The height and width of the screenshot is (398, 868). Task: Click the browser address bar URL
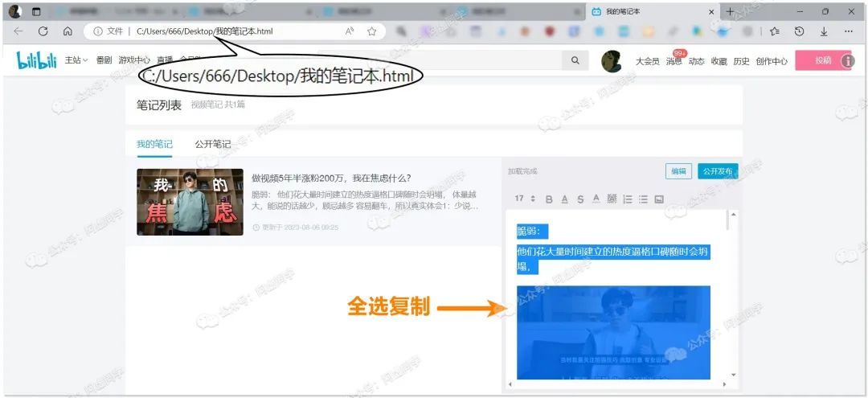point(205,31)
